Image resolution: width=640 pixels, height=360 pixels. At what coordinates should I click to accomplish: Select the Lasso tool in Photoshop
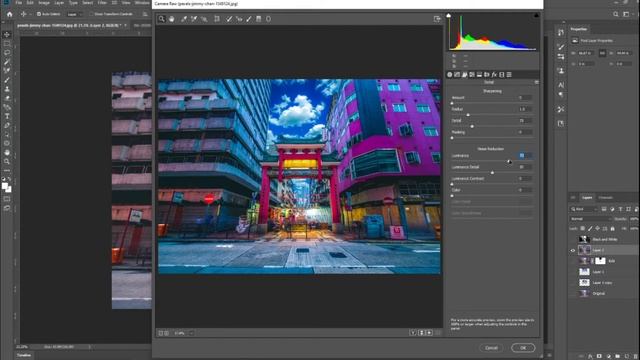click(x=7, y=53)
